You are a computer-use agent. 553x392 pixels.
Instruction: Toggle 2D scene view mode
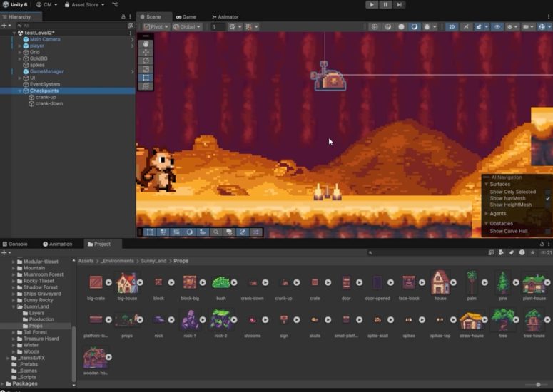click(x=452, y=27)
